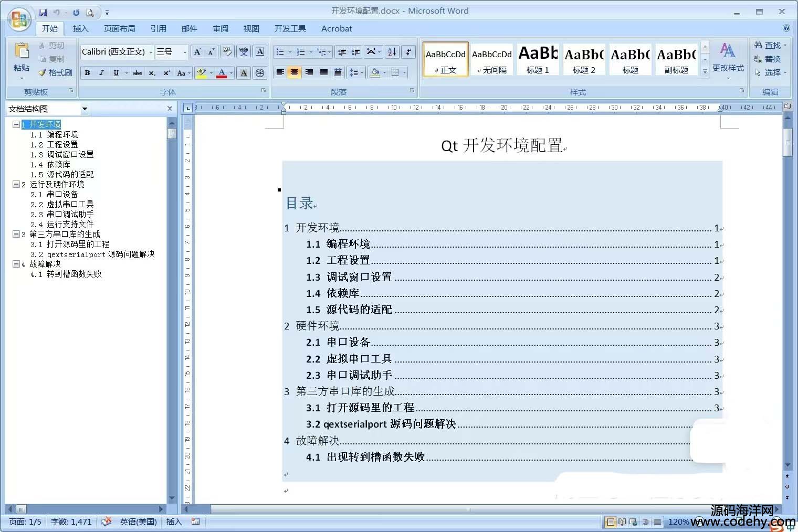Click 选择 (Select) button

coord(770,72)
